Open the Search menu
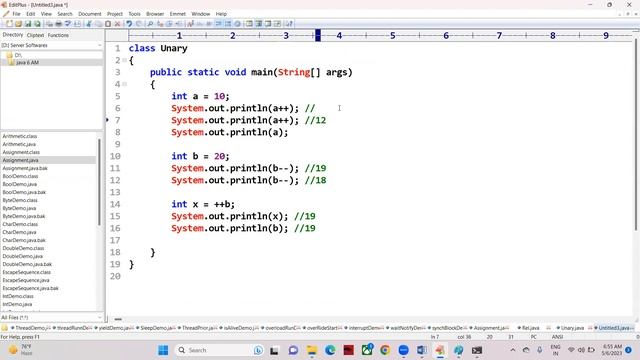Screen dimensions: 640x360 pos(64,14)
